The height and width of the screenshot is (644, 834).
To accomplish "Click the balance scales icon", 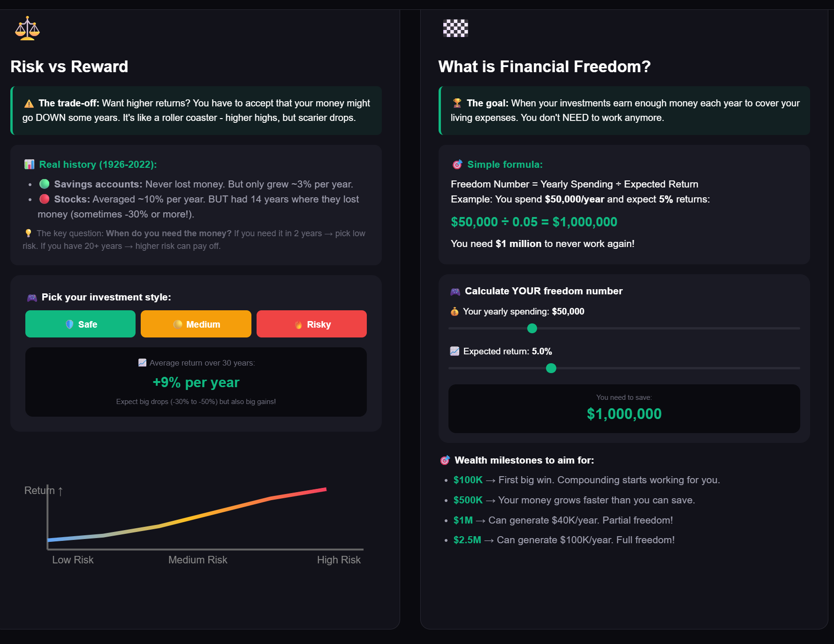I will [x=27, y=29].
